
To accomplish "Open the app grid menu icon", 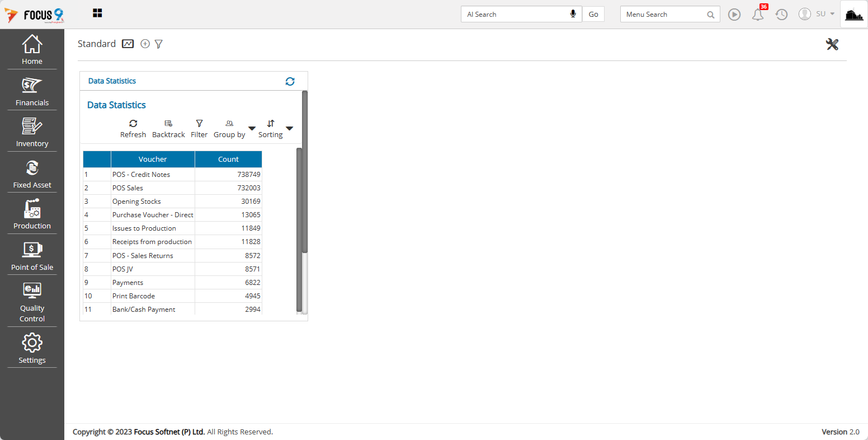I will pos(97,13).
